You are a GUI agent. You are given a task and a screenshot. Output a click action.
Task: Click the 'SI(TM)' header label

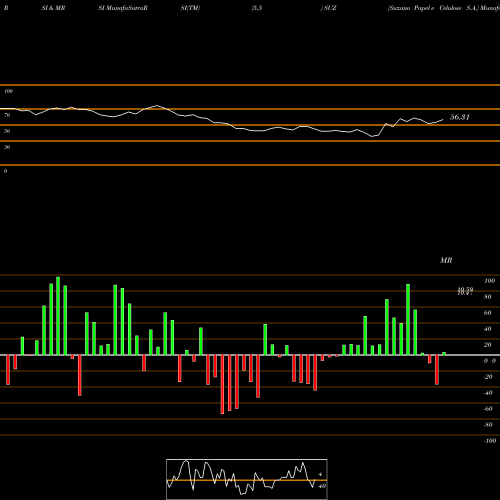coord(190,8)
